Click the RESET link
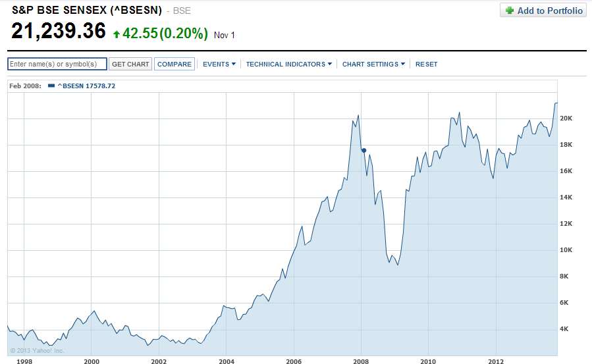The height and width of the screenshot is (364, 592). 426,64
